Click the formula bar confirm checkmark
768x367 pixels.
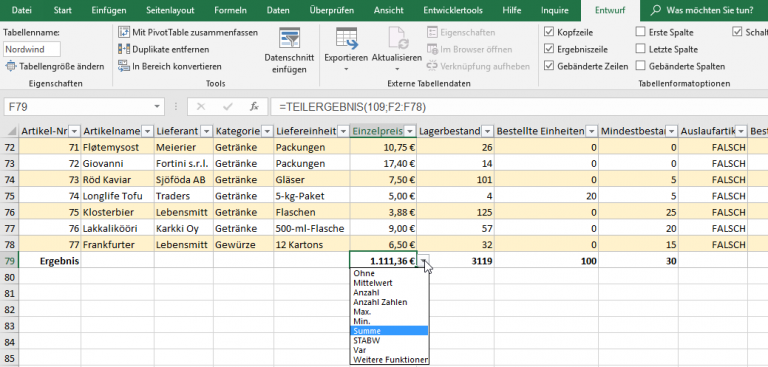227,106
